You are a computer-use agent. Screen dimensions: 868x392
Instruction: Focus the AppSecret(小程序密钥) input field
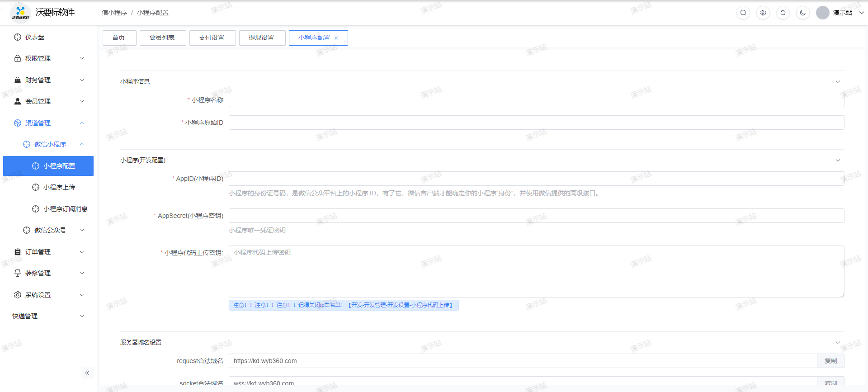click(536, 216)
